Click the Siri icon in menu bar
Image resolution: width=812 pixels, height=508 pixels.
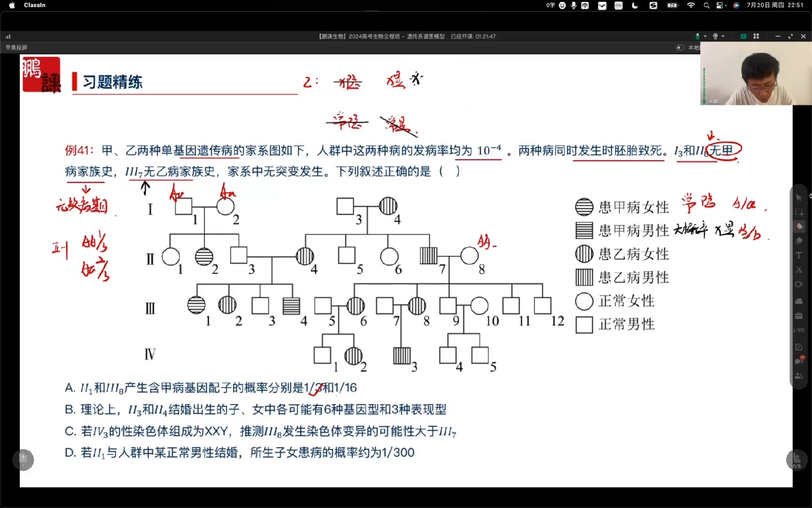pos(736,6)
